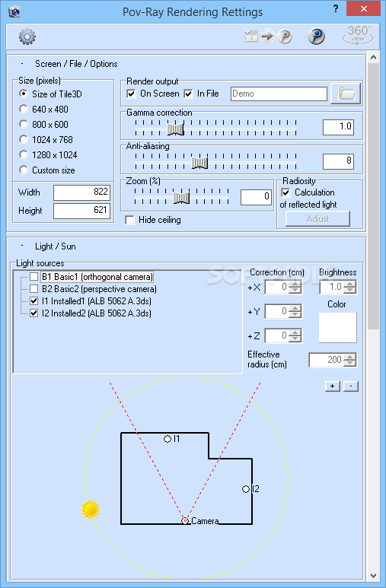Click the Gamma correction slider thumb
This screenshot has width=386, height=588.
click(175, 129)
